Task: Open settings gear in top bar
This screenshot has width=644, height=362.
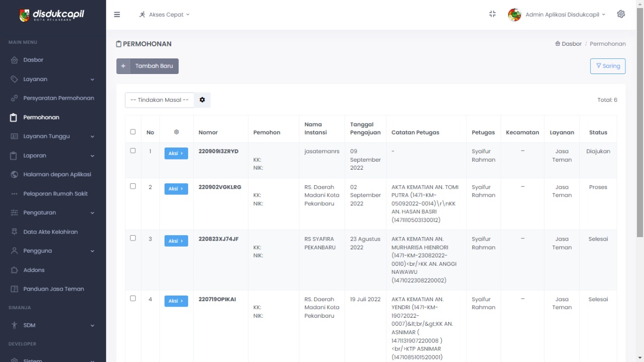Action: tap(621, 14)
